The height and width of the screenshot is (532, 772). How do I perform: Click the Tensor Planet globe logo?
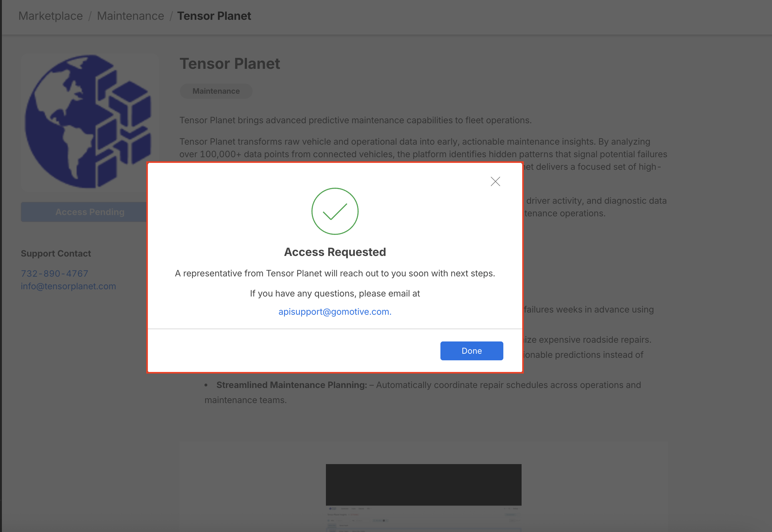(88, 121)
